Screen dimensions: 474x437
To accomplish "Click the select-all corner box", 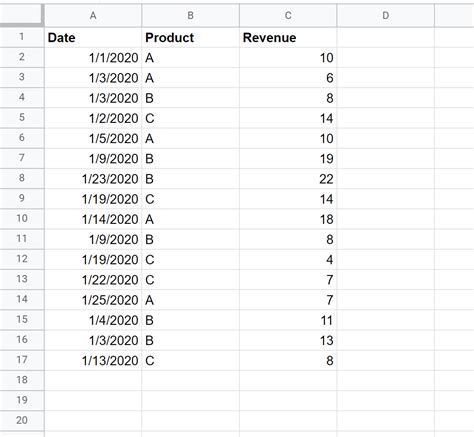I will (x=22, y=15).
